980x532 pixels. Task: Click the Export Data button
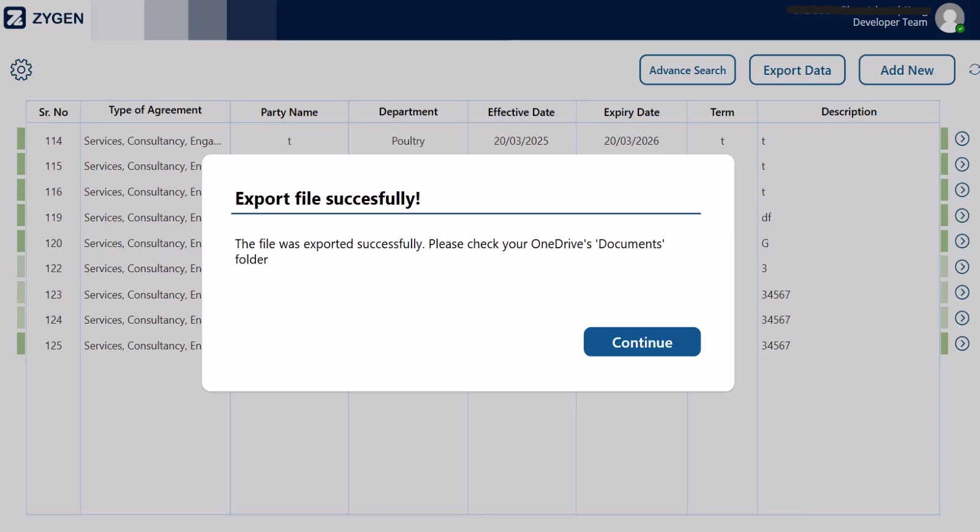[x=797, y=70]
